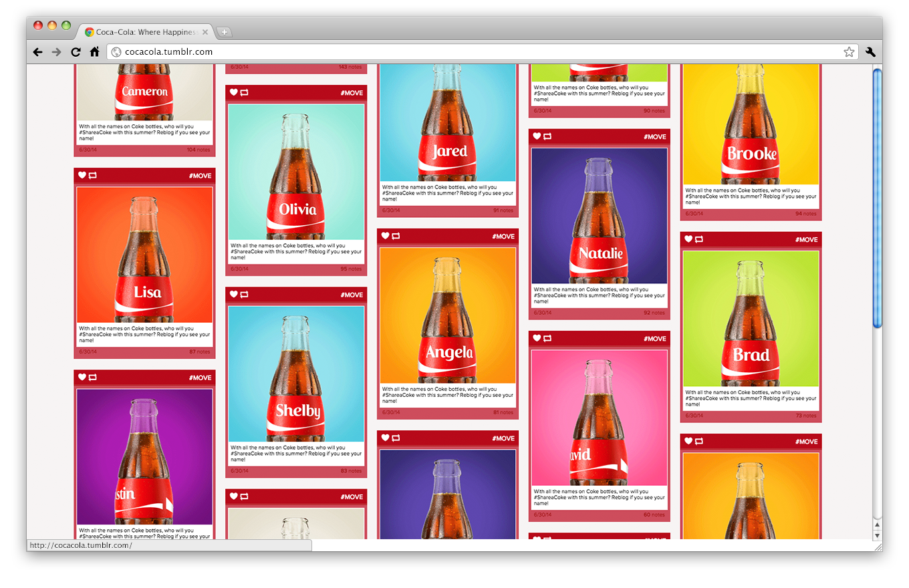View the 94 notes link
This screenshot has width=909, height=588.
(806, 214)
